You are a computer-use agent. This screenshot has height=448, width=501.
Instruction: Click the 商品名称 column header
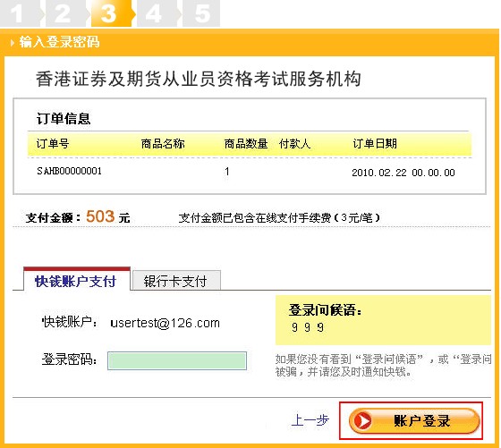pos(163,144)
